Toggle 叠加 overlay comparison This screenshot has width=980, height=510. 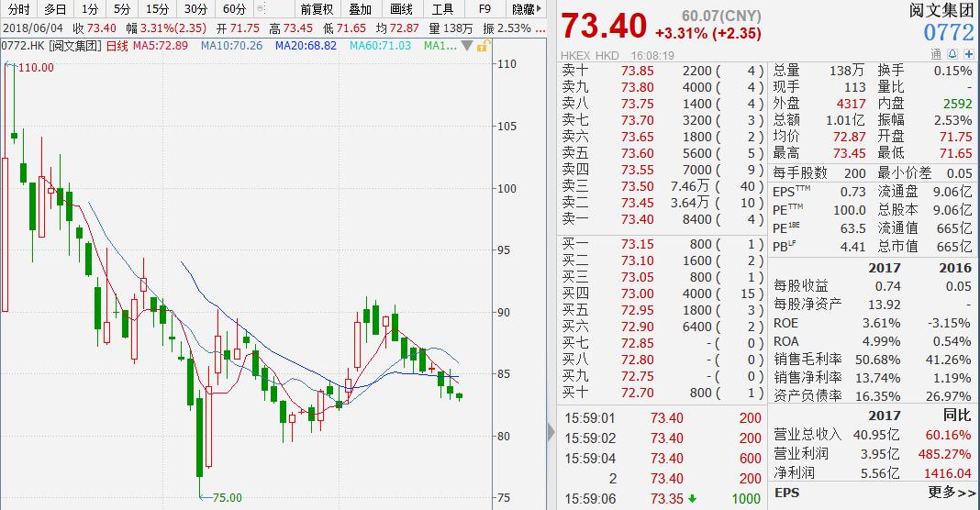(x=361, y=9)
